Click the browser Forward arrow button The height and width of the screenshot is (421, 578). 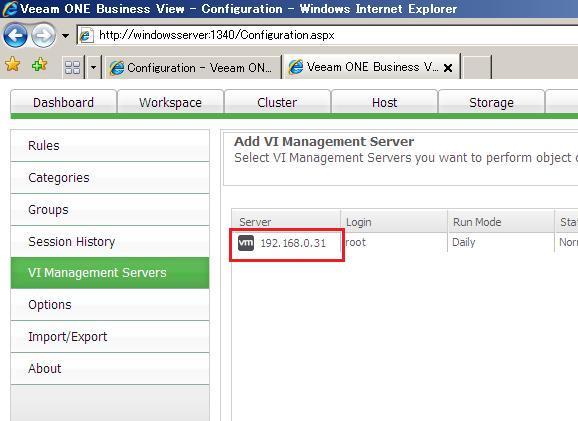(43, 36)
